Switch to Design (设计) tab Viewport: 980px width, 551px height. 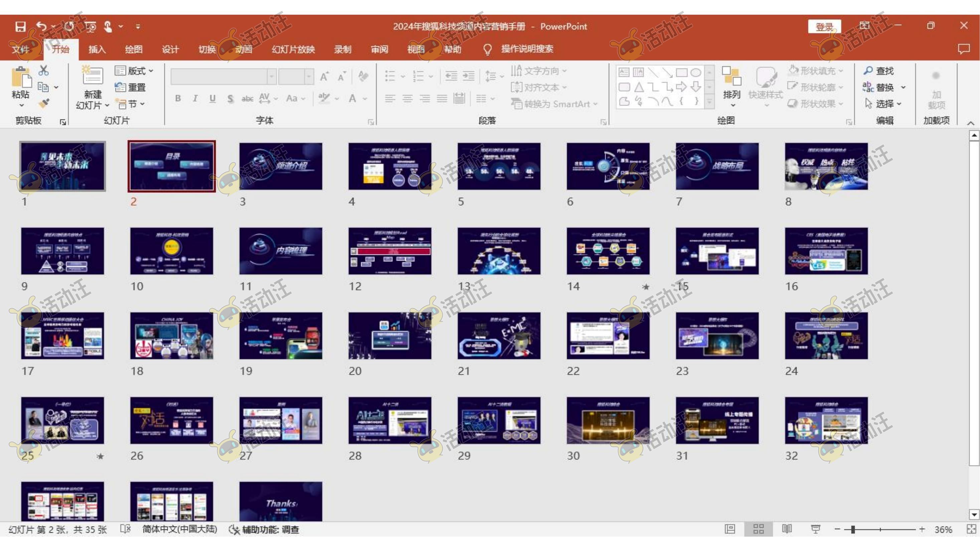pyautogui.click(x=170, y=49)
